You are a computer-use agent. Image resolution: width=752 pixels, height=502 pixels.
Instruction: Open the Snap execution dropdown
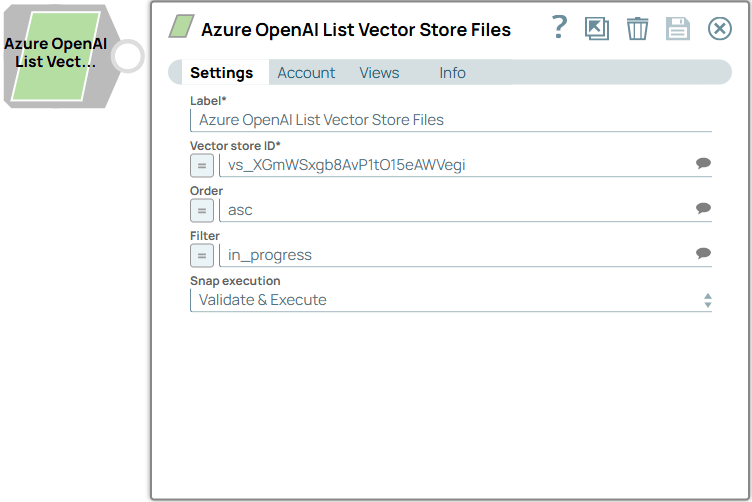coord(451,300)
